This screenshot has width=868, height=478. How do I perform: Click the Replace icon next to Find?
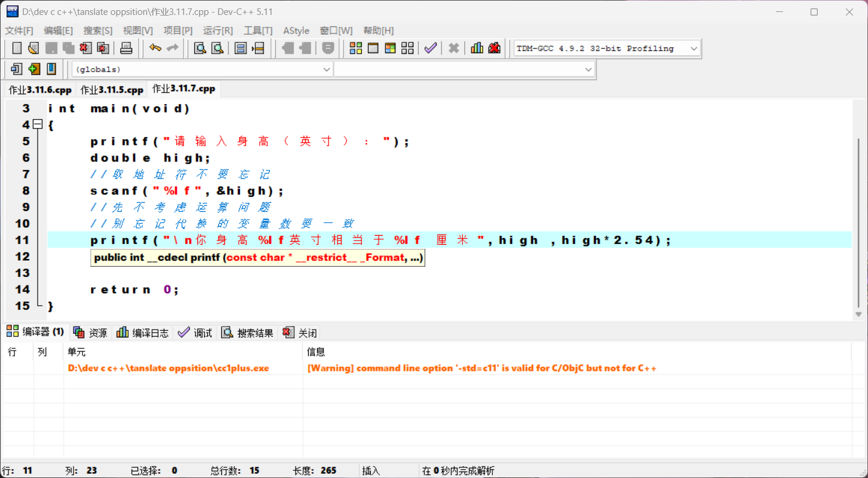218,48
